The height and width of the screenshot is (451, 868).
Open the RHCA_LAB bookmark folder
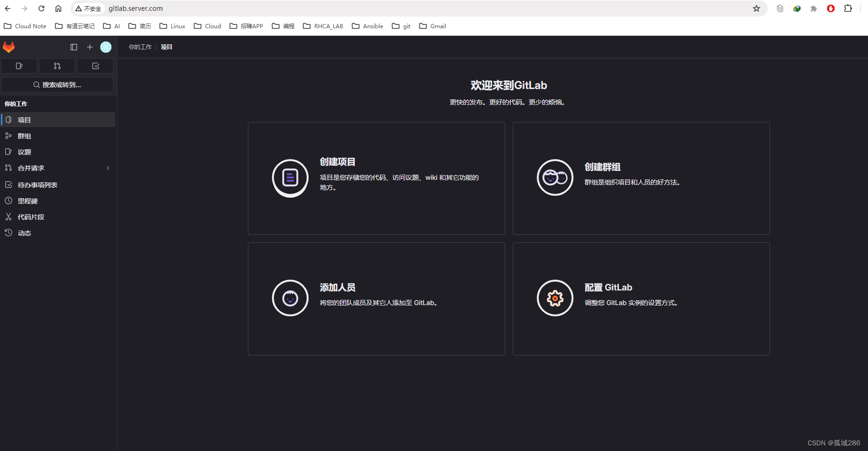pyautogui.click(x=323, y=26)
